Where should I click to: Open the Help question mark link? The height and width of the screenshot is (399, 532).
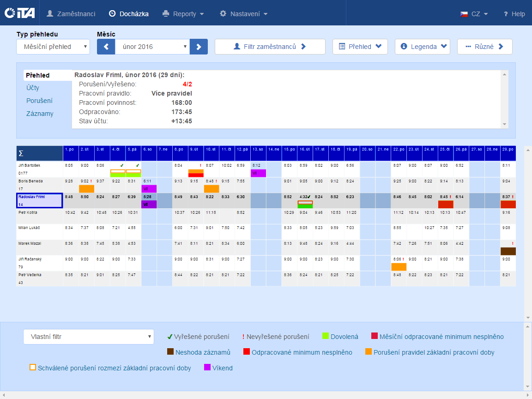(x=514, y=14)
